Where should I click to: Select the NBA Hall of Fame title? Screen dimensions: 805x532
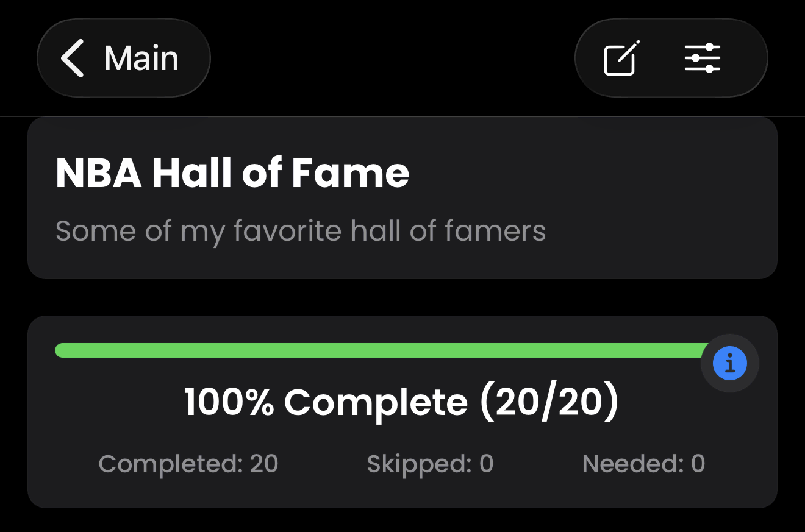[x=232, y=173]
